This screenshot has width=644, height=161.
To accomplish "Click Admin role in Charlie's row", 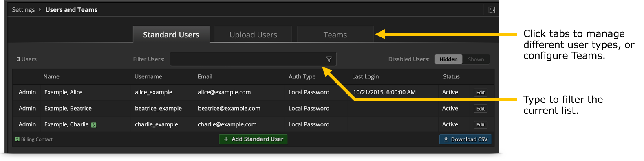I will pyautogui.click(x=27, y=124).
